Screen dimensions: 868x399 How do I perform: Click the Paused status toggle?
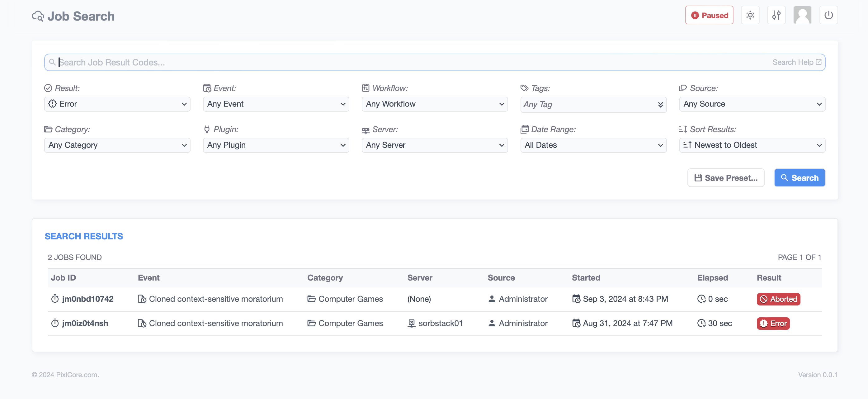click(709, 15)
